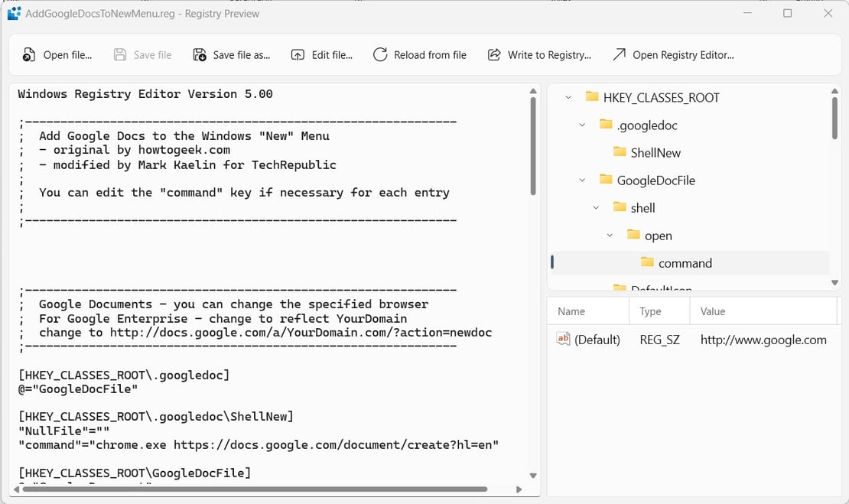Click the tree view scroll up arrow

click(834, 91)
